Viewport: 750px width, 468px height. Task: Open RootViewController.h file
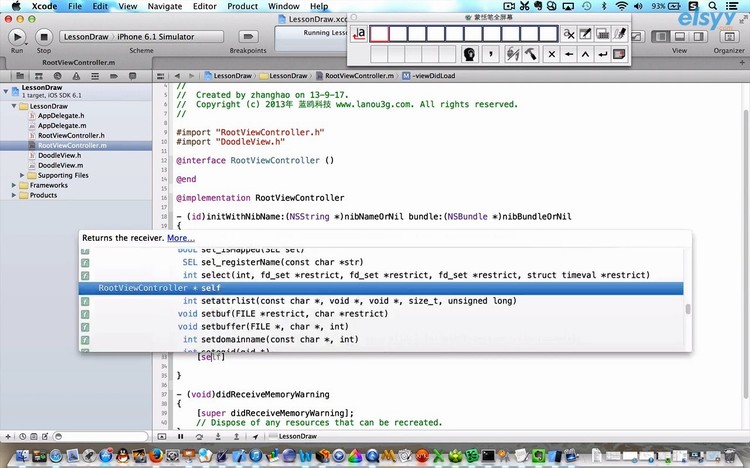click(71, 135)
